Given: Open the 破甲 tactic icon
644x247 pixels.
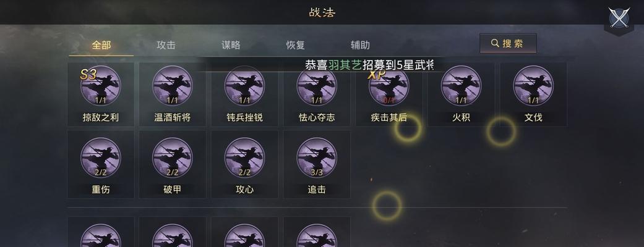Looking at the screenshot, I should tap(173, 158).
